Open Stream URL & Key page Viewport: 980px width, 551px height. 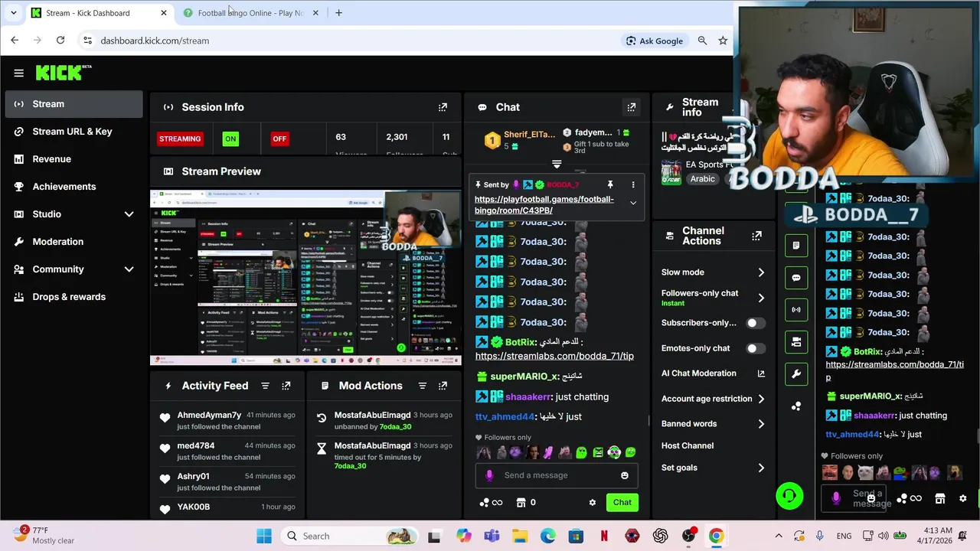pos(73,132)
